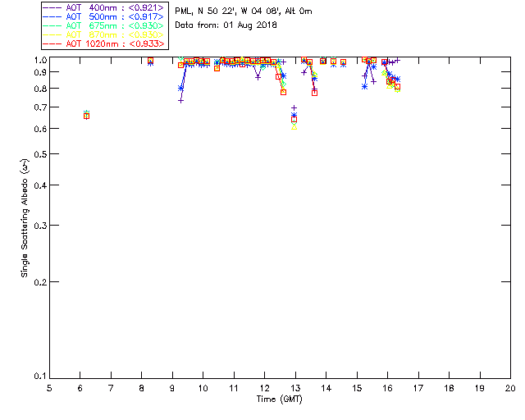Click the x-axis tick label 20
The width and height of the screenshot is (525, 420).
tap(510, 389)
